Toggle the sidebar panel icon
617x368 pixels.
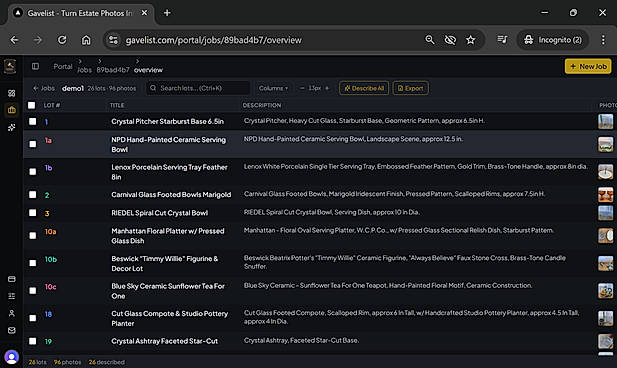pyautogui.click(x=35, y=66)
